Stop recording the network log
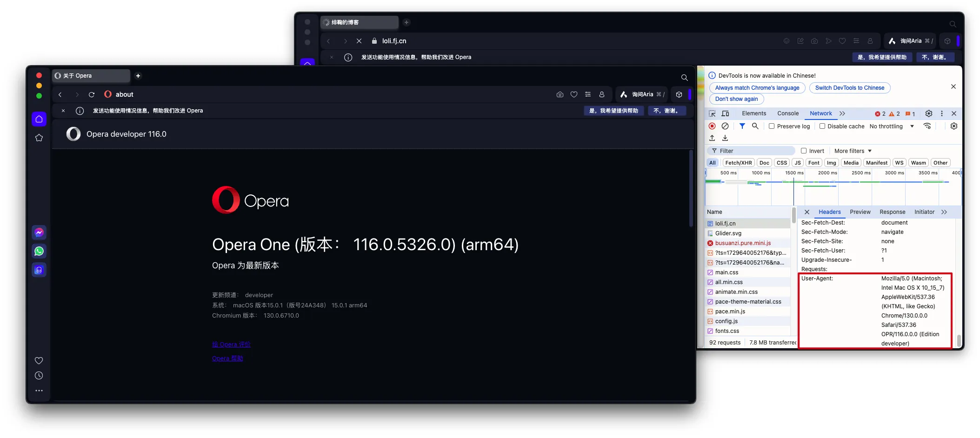 pyautogui.click(x=712, y=126)
